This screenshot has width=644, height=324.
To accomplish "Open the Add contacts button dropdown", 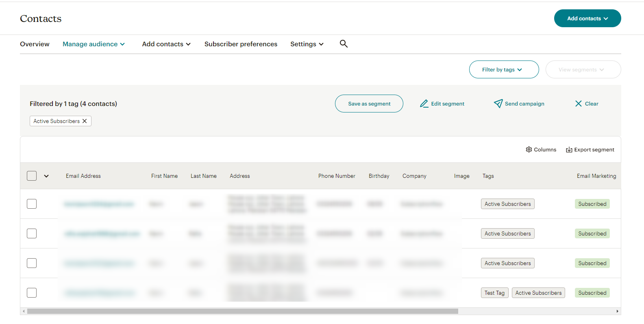I will pyautogui.click(x=587, y=18).
